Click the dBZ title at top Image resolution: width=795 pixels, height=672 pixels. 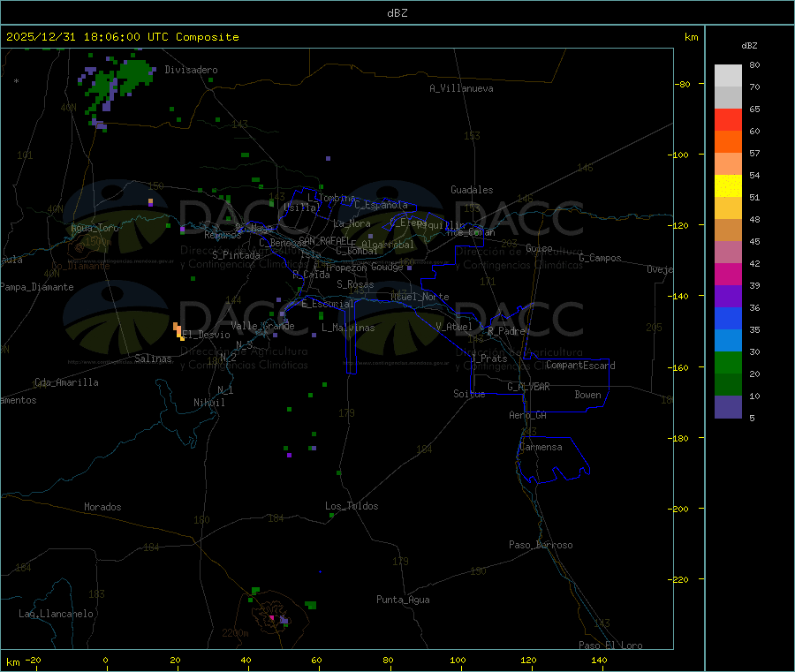tap(397, 13)
